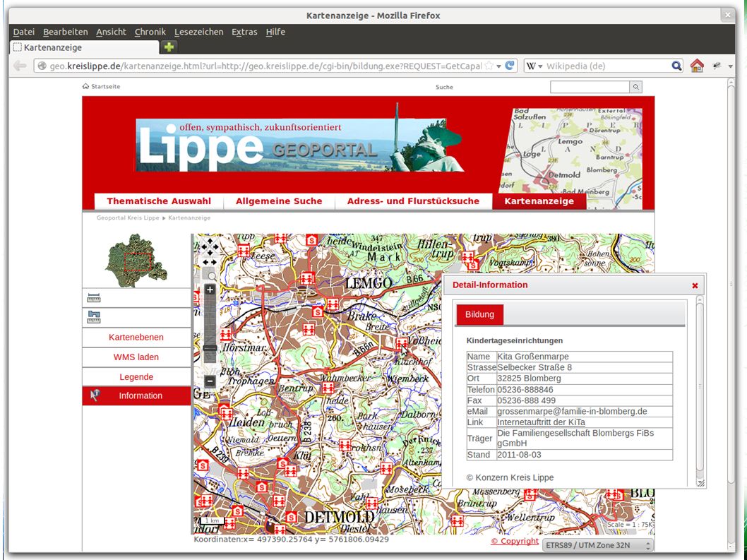Select the red Kartenanzeige navigation tab

click(539, 201)
